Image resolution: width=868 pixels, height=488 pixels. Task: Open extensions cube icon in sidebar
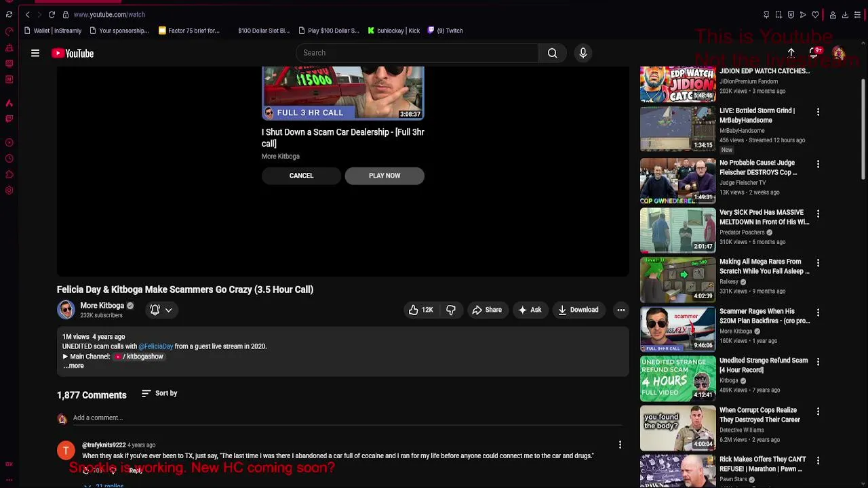pos(9,175)
